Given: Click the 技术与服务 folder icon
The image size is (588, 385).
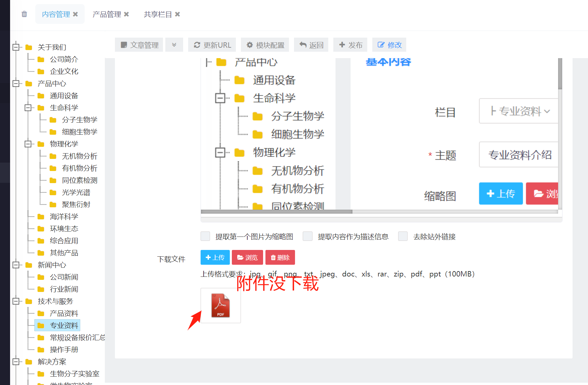Looking at the screenshot, I should pyautogui.click(x=29, y=301).
